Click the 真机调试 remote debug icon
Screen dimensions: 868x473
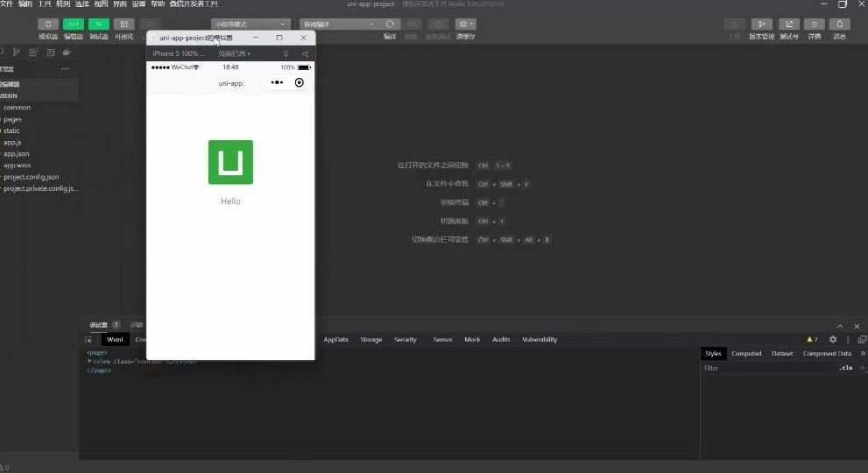click(x=439, y=25)
